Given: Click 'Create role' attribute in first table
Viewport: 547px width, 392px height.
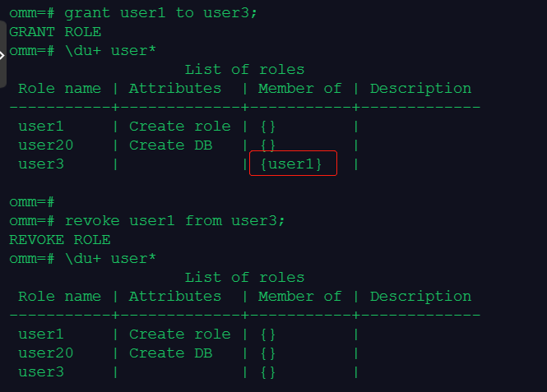Looking at the screenshot, I should pos(179,127).
